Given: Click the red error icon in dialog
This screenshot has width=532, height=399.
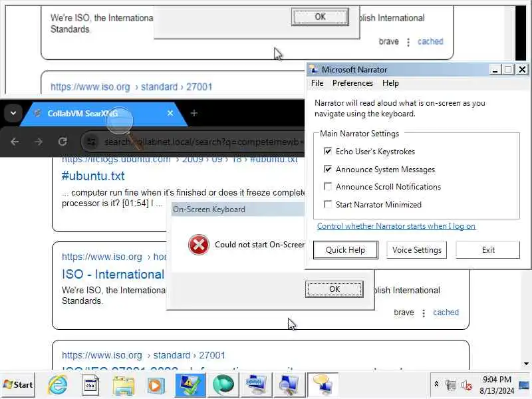Looking at the screenshot, I should click(198, 244).
